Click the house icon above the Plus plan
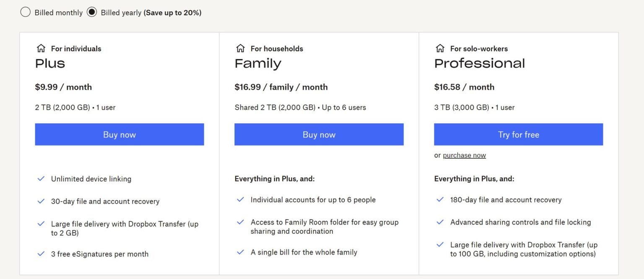The height and width of the screenshot is (279, 644). click(40, 48)
